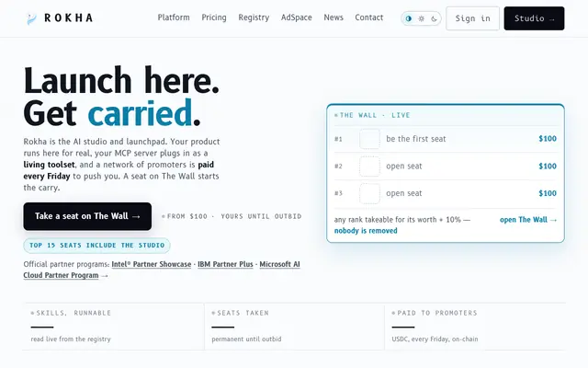This screenshot has width=588, height=368.
Task: Open the Registry nav link
Action: (x=254, y=17)
